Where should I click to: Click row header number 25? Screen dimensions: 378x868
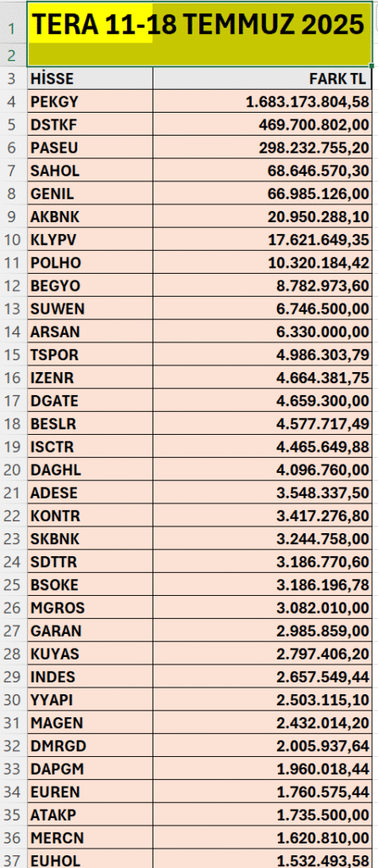tap(14, 585)
